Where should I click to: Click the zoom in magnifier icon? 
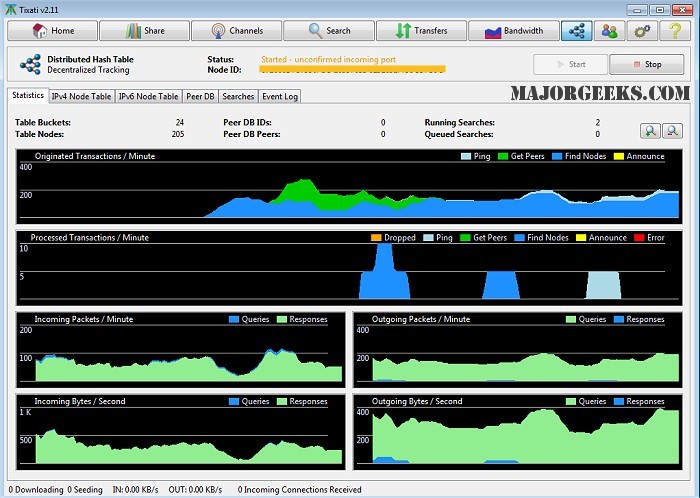[650, 130]
